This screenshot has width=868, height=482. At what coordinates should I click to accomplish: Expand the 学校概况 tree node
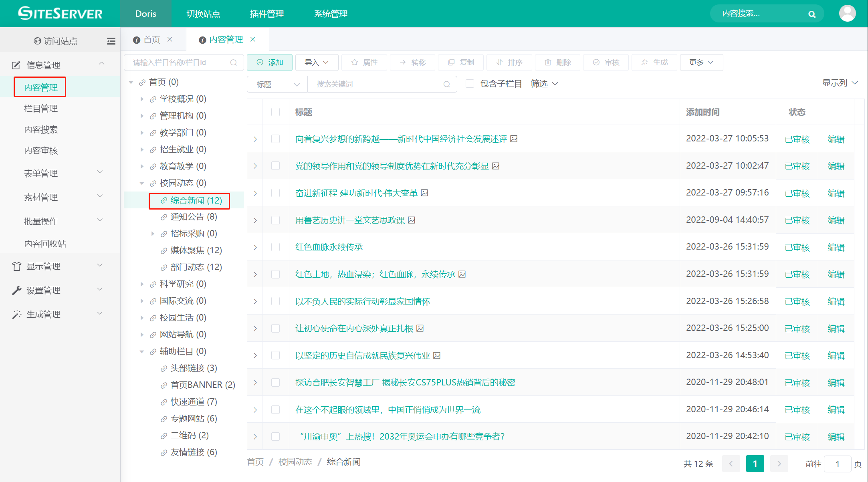142,99
